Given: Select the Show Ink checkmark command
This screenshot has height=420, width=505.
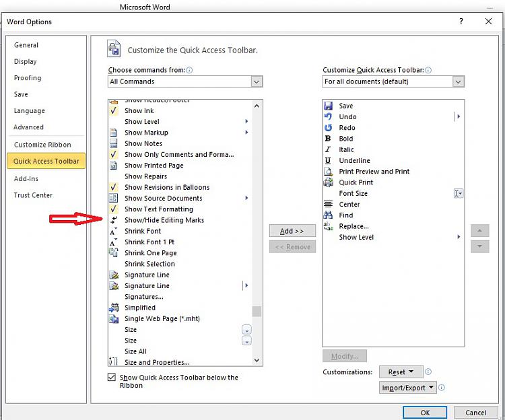Looking at the screenshot, I should pyautogui.click(x=180, y=110).
